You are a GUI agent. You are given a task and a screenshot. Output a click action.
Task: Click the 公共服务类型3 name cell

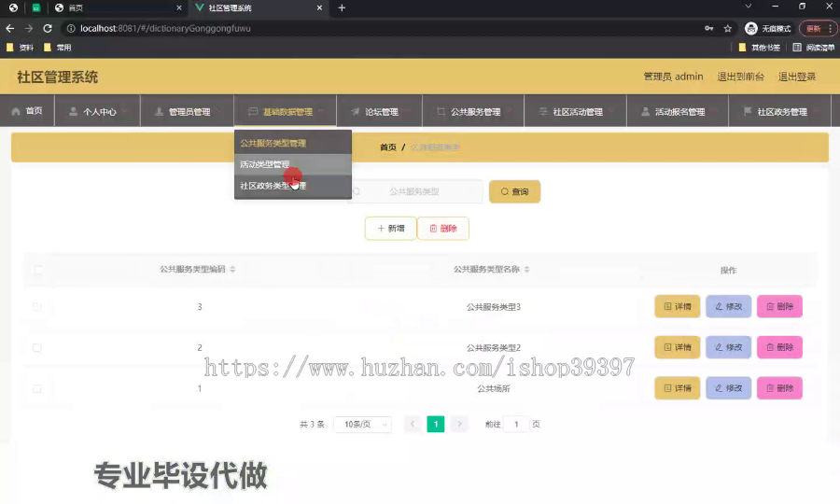click(x=494, y=307)
